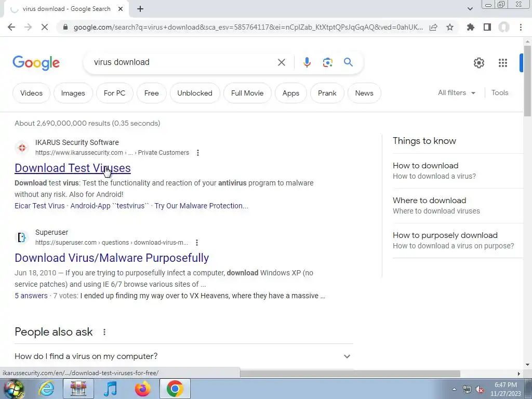The height and width of the screenshot is (399, 532).
Task: Stop loading the page with X button
Action: tap(45, 27)
